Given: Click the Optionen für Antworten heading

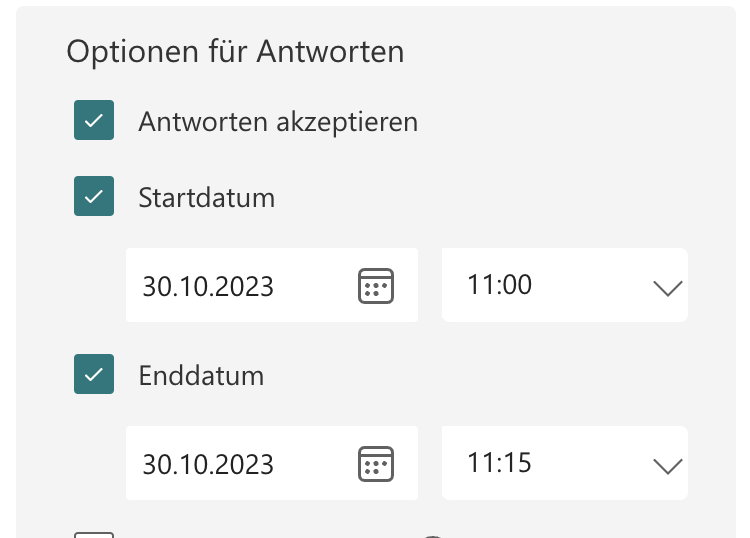Looking at the screenshot, I should 235,52.
